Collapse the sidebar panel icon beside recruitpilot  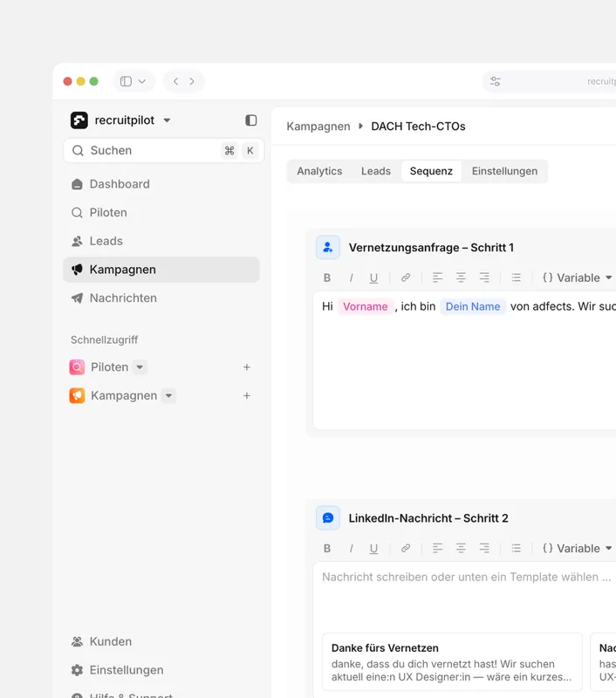click(x=251, y=120)
